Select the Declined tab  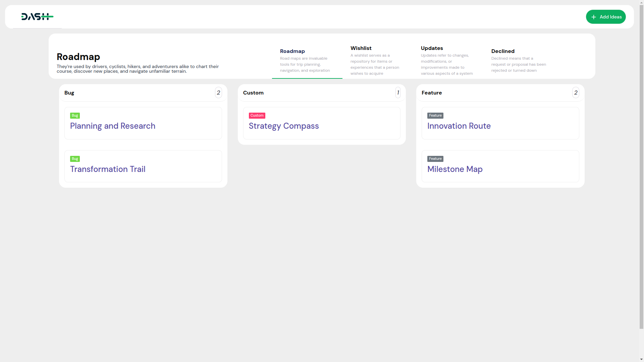coord(502,51)
